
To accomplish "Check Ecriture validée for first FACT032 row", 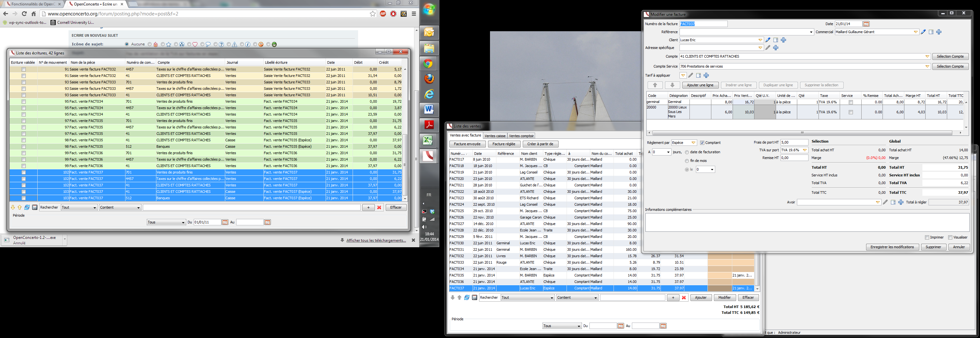I will coord(23,70).
